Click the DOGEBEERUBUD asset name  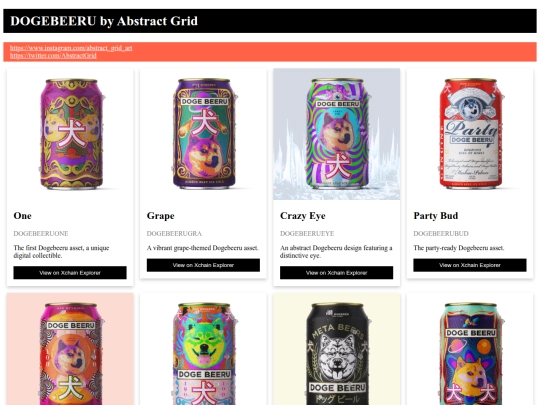tap(441, 233)
